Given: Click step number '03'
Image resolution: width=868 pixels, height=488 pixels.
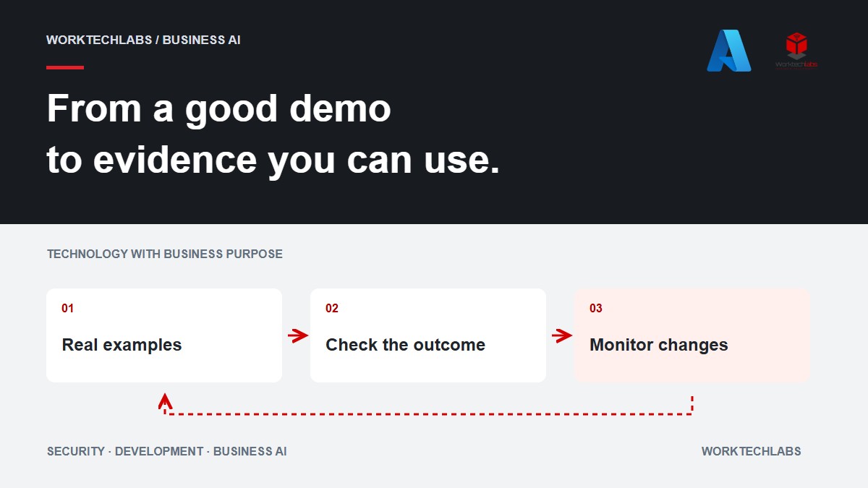Looking at the screenshot, I should (x=596, y=309).
